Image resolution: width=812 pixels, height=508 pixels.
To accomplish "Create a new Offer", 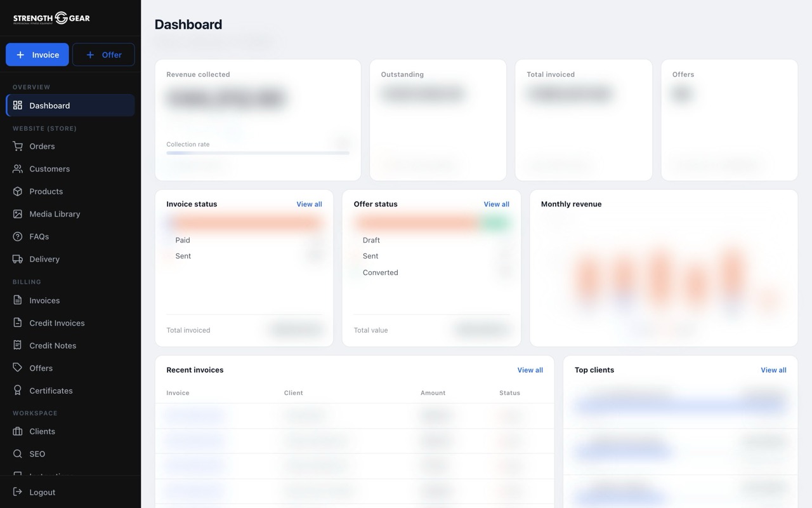I will [x=103, y=55].
